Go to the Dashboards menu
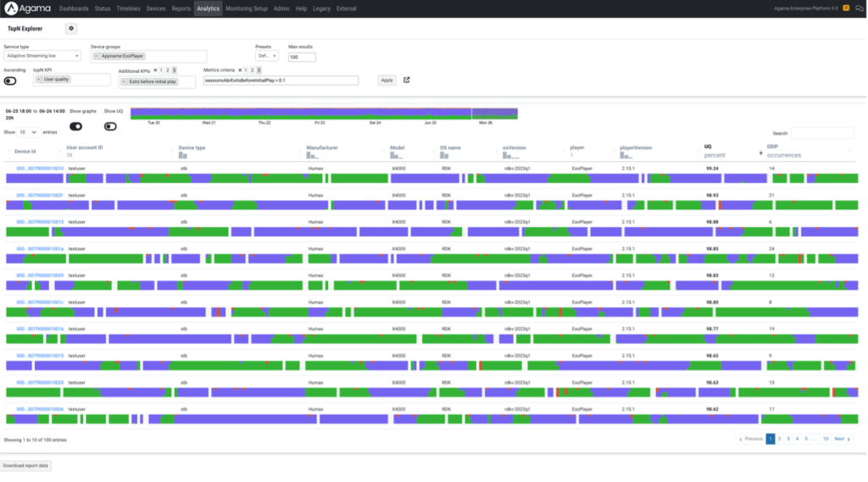Viewport: 868px width, 482px height. click(x=74, y=8)
